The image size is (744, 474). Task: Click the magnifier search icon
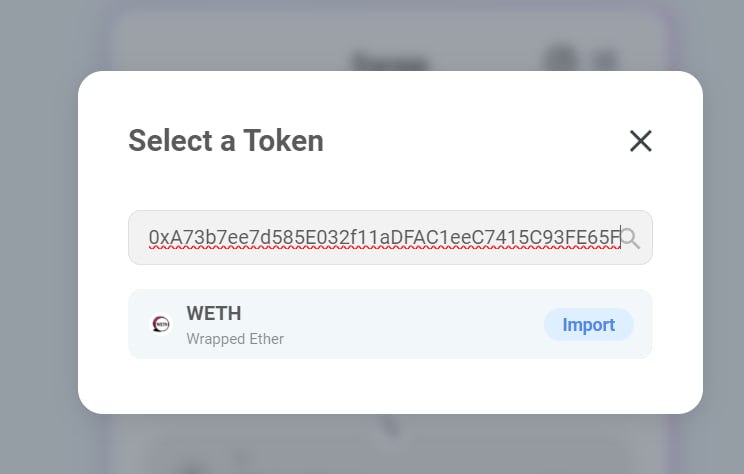[630, 238]
